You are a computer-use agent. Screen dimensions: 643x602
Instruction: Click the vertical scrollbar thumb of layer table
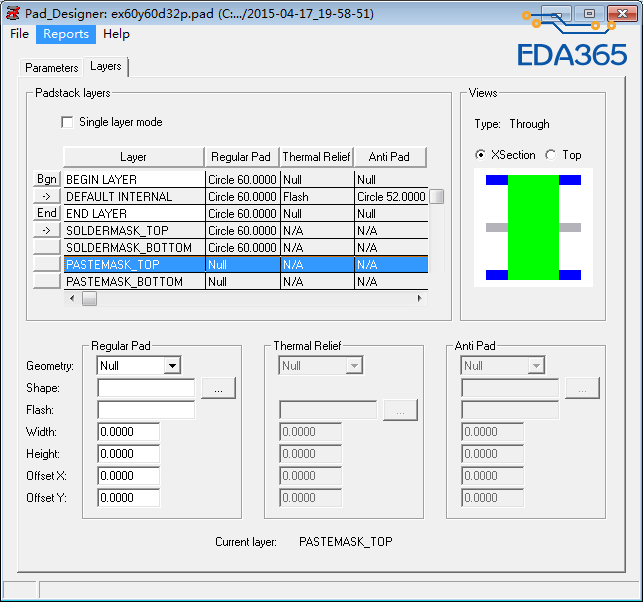[437, 196]
